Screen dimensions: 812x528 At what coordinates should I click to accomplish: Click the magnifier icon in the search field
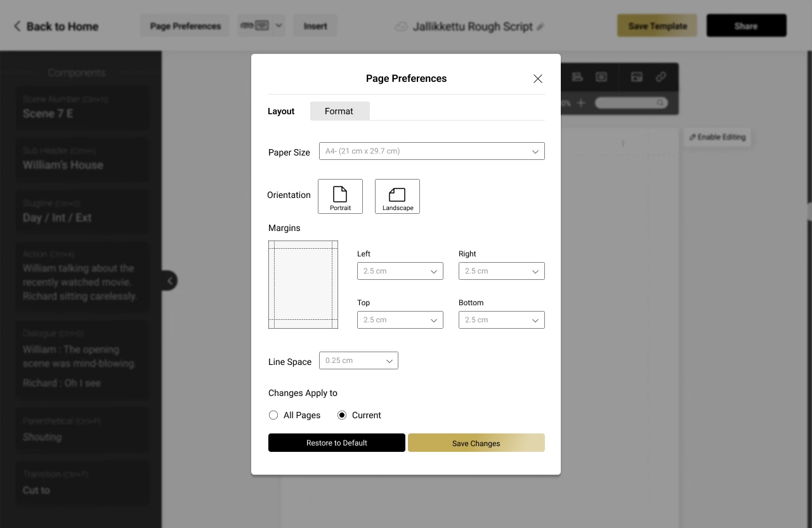click(x=660, y=102)
